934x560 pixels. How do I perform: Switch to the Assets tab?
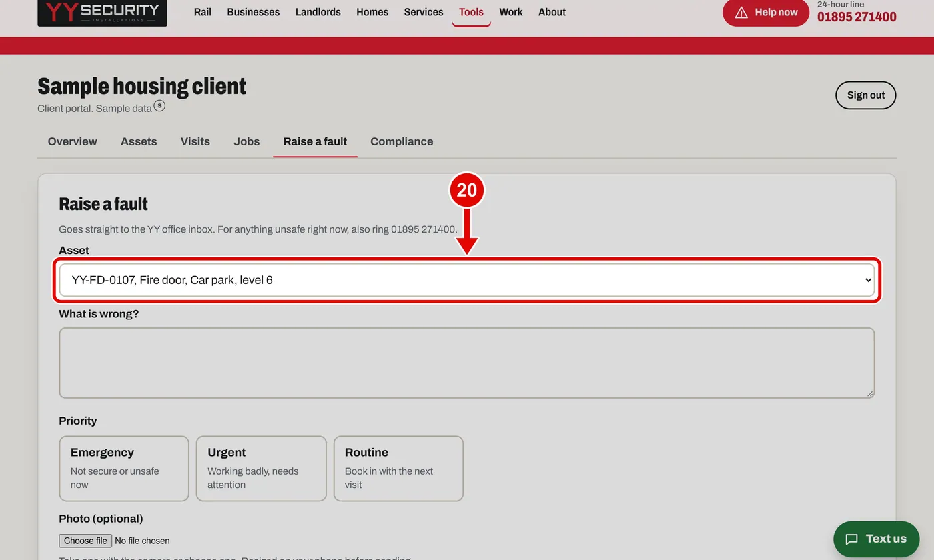139,141
